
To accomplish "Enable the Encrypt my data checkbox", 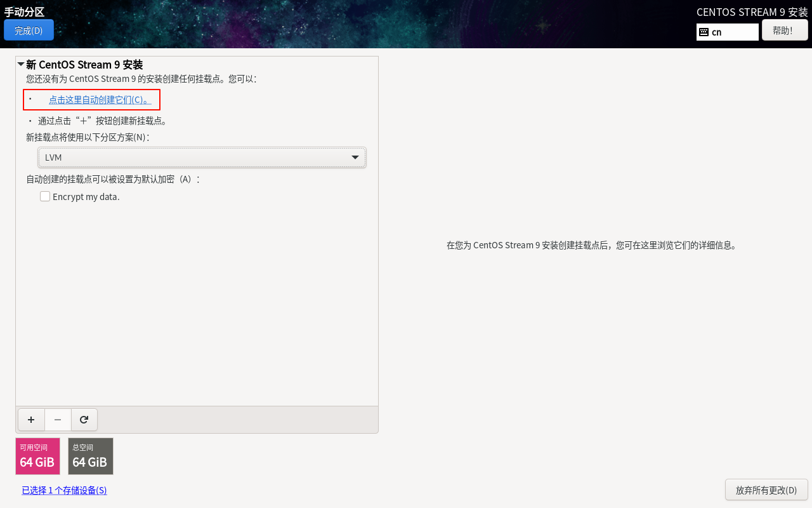I will (x=45, y=197).
